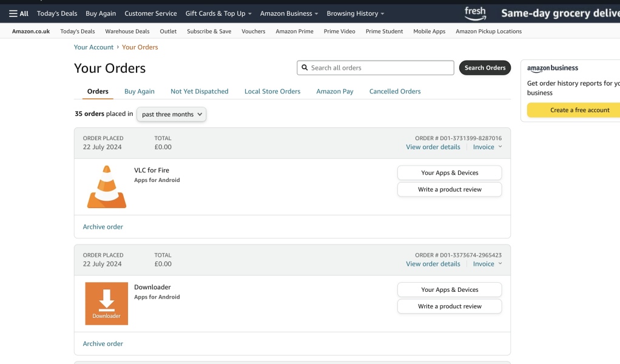Switch to Not Yet Dispatched tab
Viewport: 620px width, 364px height.
(x=199, y=91)
